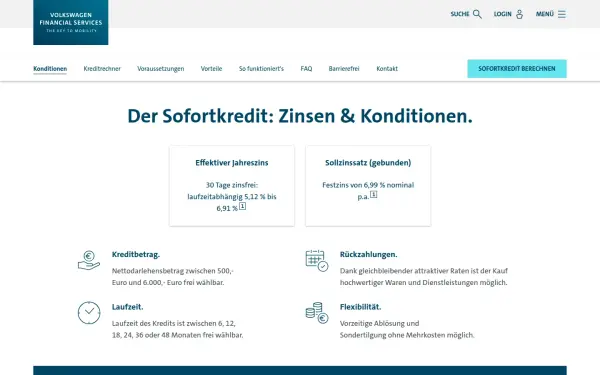Click the Sollzinssatz (gebunden) card title
The width and height of the screenshot is (600, 375).
pyautogui.click(x=368, y=163)
